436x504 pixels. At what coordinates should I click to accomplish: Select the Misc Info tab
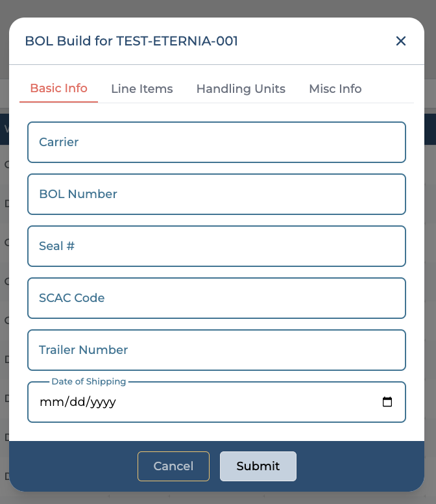click(335, 89)
